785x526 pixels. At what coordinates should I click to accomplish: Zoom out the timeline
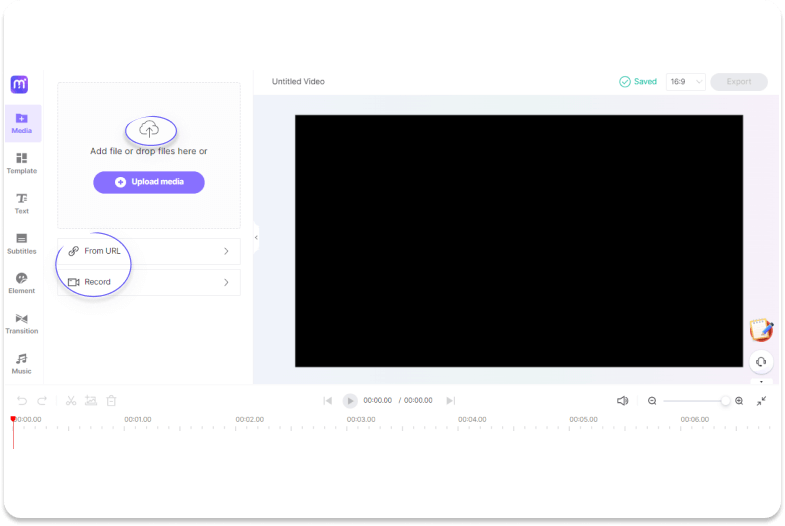(x=652, y=401)
